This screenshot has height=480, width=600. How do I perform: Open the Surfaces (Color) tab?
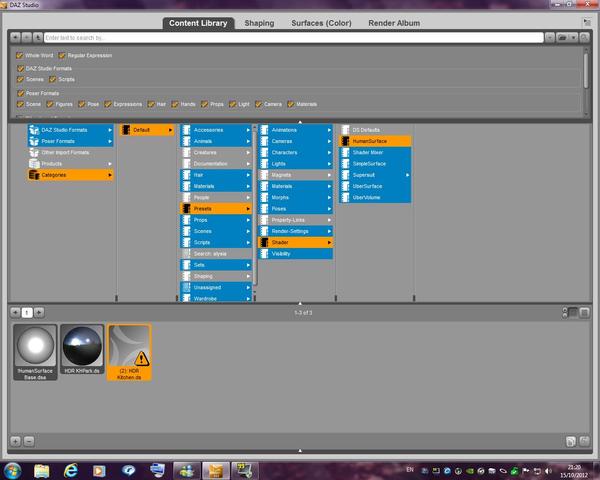pos(321,23)
